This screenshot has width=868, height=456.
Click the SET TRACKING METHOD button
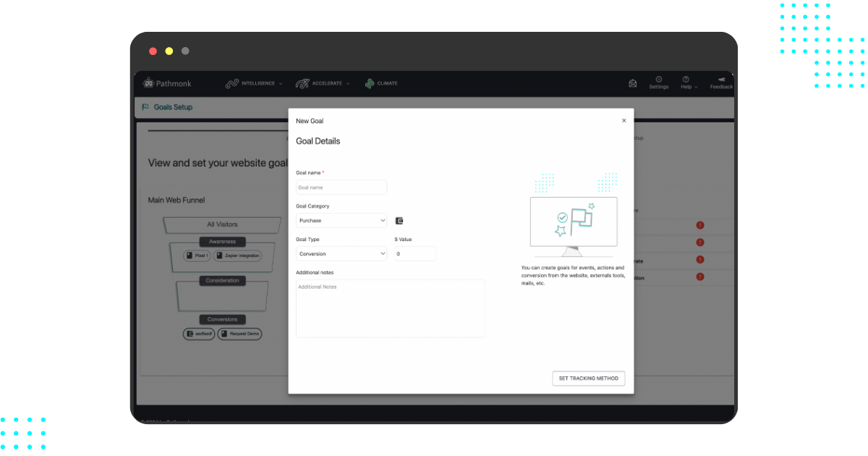[x=588, y=378]
